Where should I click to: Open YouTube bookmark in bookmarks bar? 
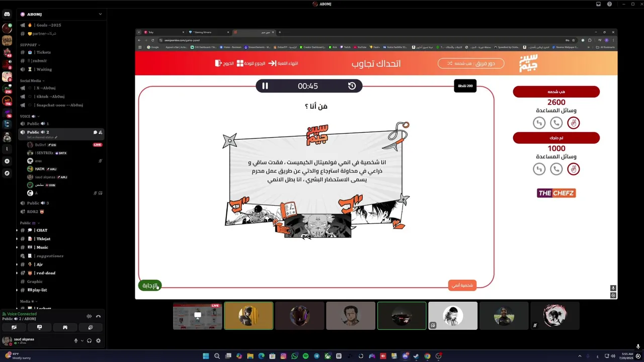coord(360,47)
